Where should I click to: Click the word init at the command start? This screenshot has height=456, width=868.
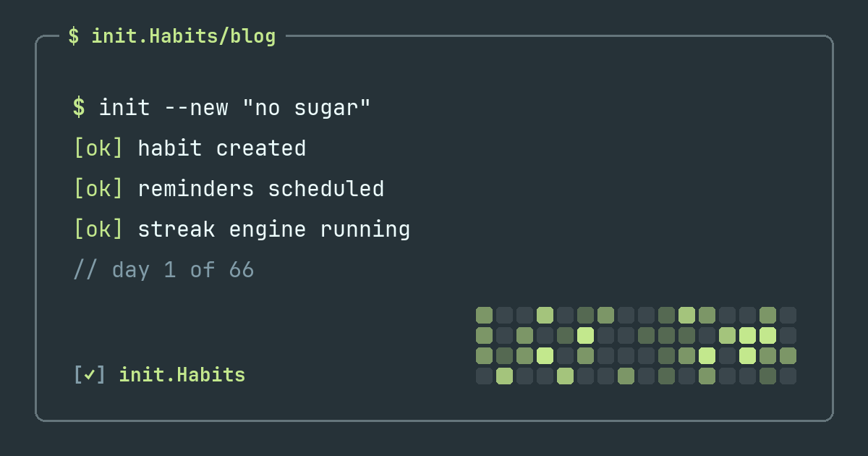coord(124,108)
